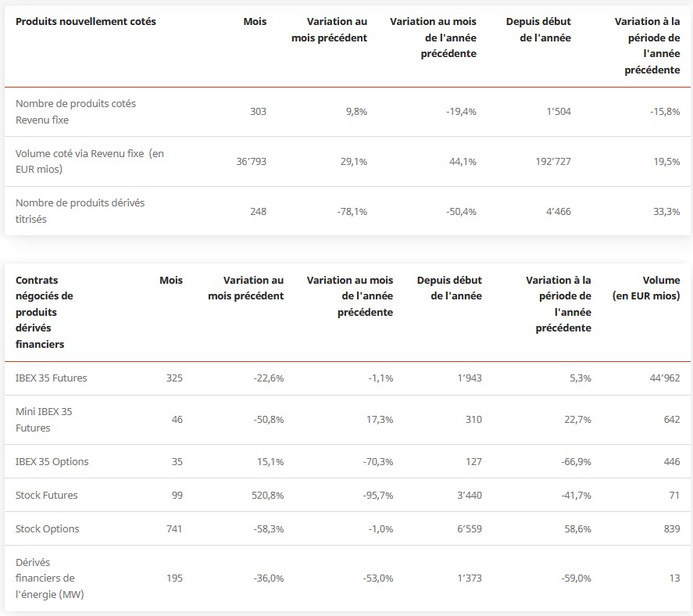Select the -78,1% variation cell
This screenshot has height=616, width=693.
(x=351, y=211)
